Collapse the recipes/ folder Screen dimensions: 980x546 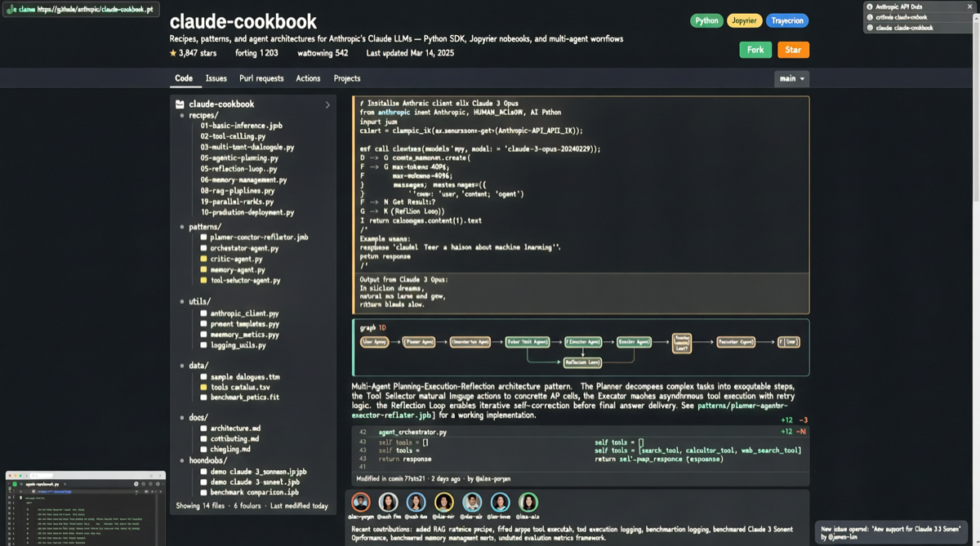point(203,115)
